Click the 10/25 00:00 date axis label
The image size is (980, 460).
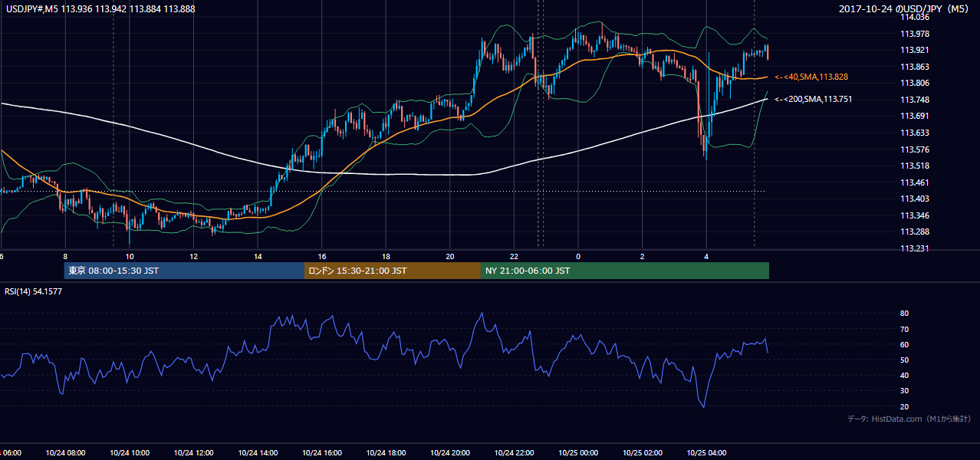tap(578, 453)
